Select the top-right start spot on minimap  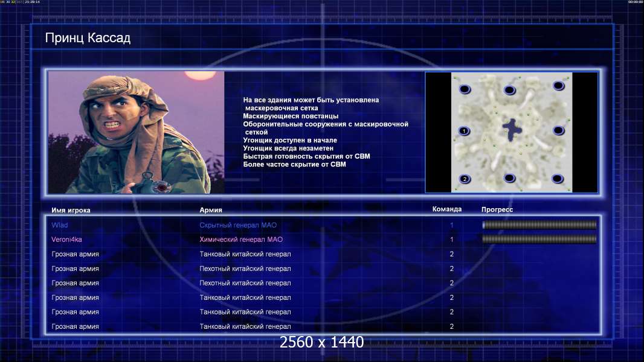tap(558, 86)
